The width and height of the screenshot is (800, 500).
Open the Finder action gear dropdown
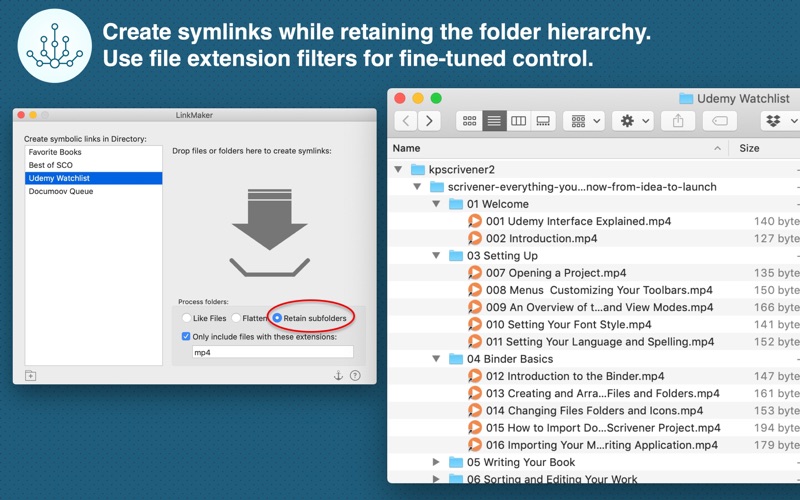pos(633,121)
